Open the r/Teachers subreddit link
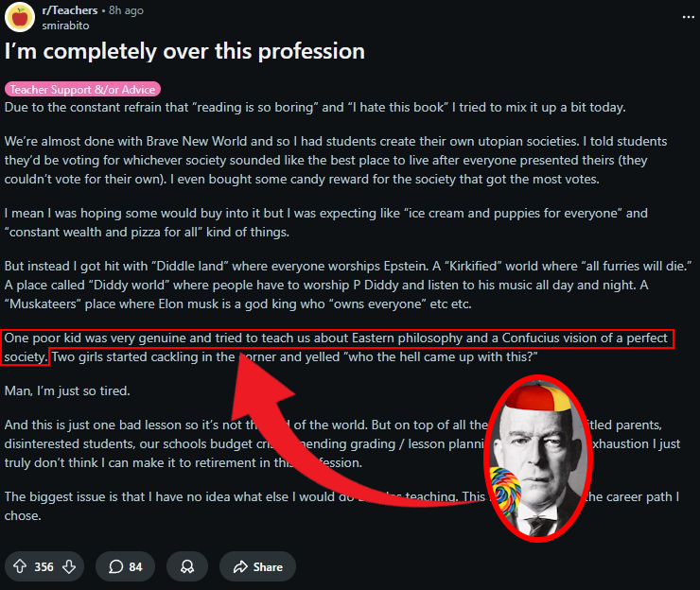Viewport: 700px width, 590px height. coord(70,10)
